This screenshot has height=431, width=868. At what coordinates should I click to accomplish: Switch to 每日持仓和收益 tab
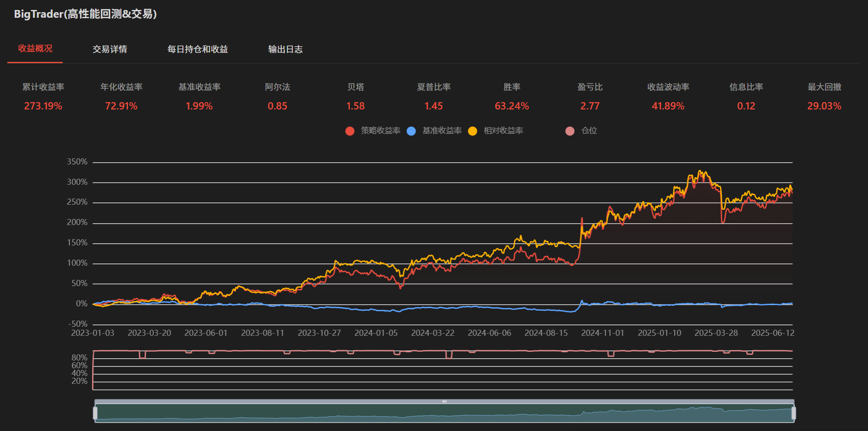click(198, 49)
